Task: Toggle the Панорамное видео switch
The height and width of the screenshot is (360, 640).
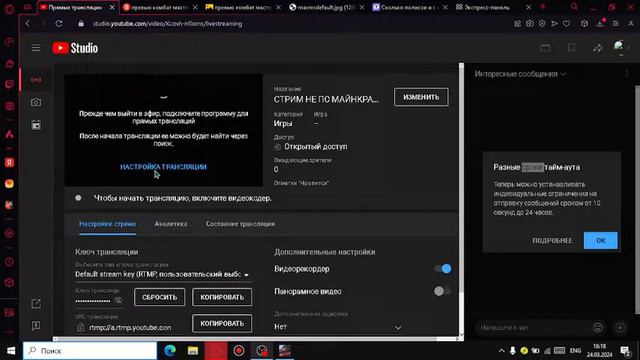Action: pyautogui.click(x=443, y=291)
